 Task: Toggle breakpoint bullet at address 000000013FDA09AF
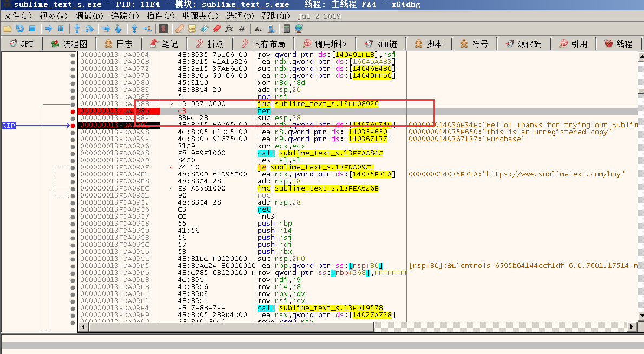pyautogui.click(x=73, y=168)
